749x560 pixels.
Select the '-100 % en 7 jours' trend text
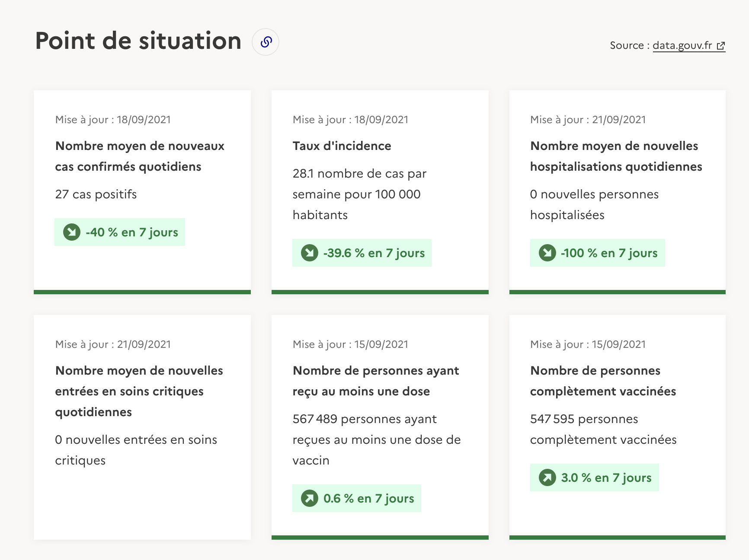coord(609,253)
